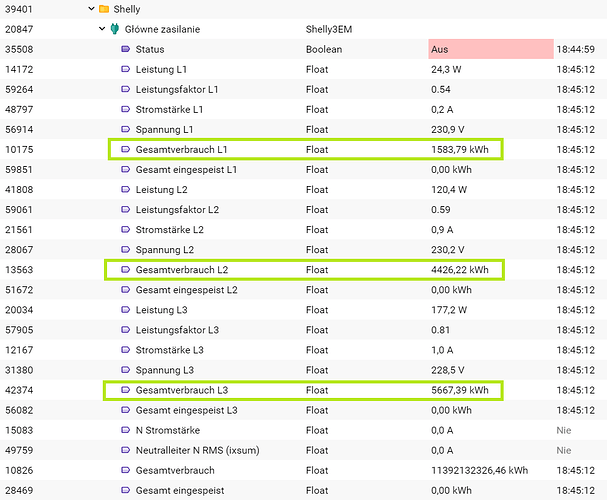
Task: Click the variable icon beside Spannung L2
Action: (125, 250)
